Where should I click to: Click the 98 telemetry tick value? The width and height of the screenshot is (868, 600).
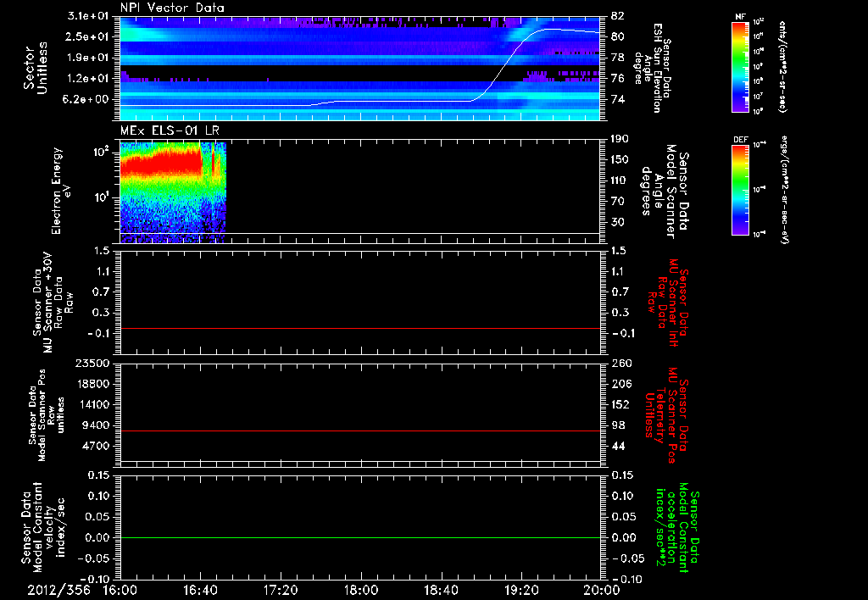(x=618, y=425)
